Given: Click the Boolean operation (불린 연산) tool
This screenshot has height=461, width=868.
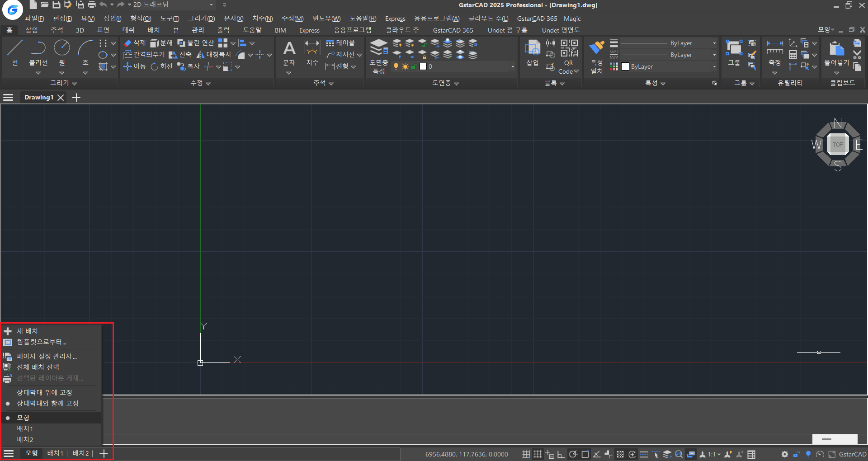Looking at the screenshot, I should (196, 43).
